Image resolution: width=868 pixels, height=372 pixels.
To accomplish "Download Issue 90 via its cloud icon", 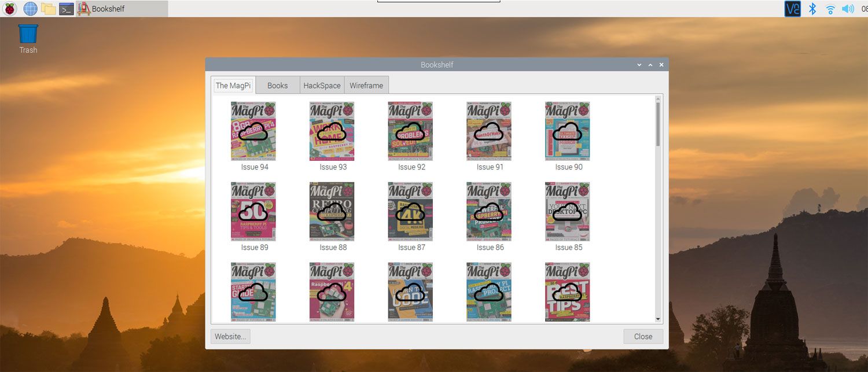I will [x=567, y=131].
